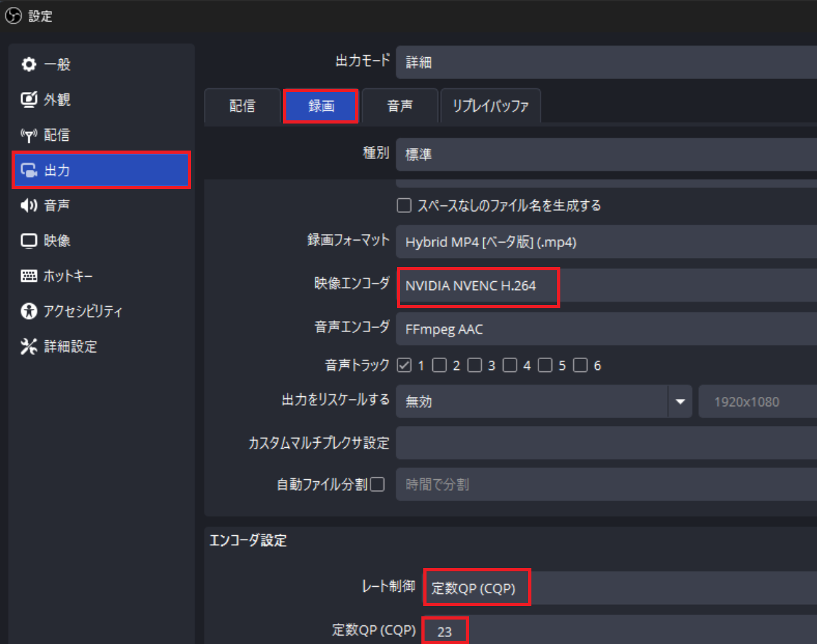The image size is (817, 644).
Task: Click the Output (出力) sidebar icon
Action: pos(29,170)
